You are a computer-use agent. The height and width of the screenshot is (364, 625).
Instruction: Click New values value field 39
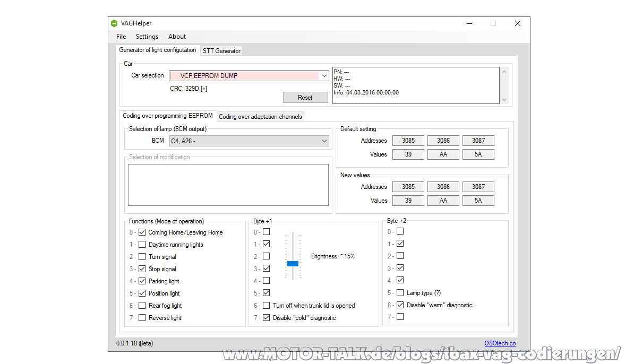coord(408,201)
